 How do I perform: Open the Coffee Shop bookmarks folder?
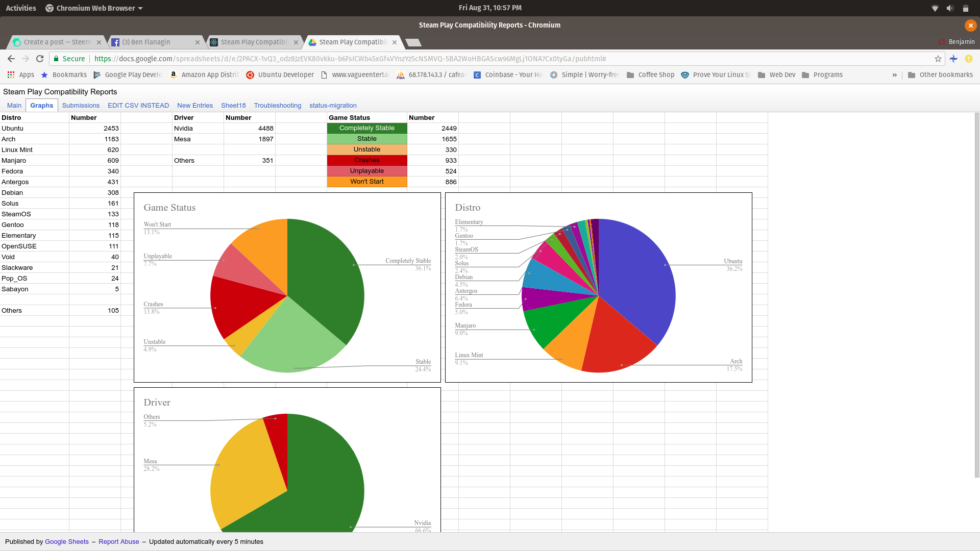pos(650,74)
